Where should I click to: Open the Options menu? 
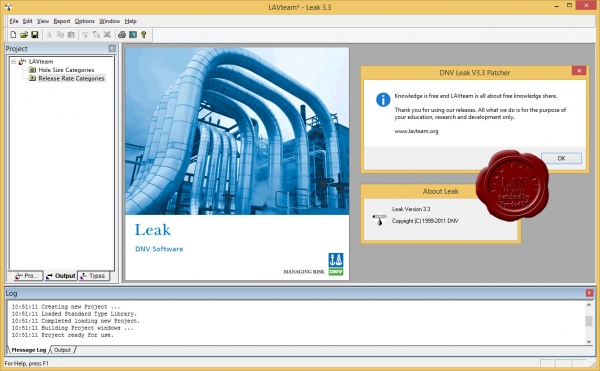pyautogui.click(x=85, y=21)
